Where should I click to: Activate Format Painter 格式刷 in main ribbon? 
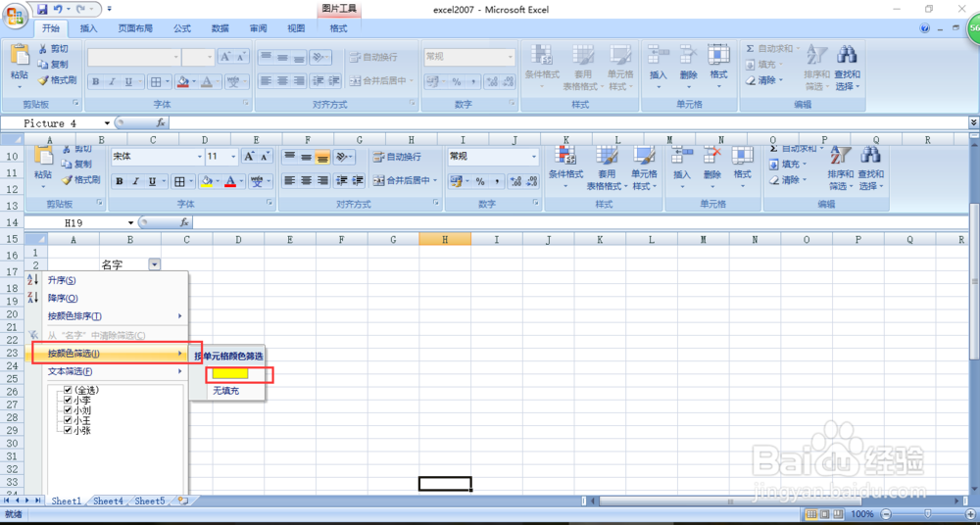point(56,80)
